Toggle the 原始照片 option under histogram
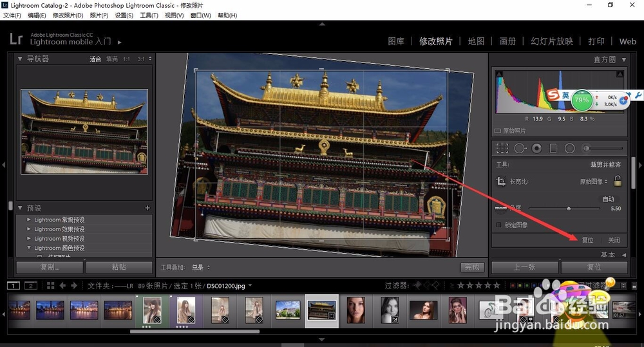 coord(498,131)
